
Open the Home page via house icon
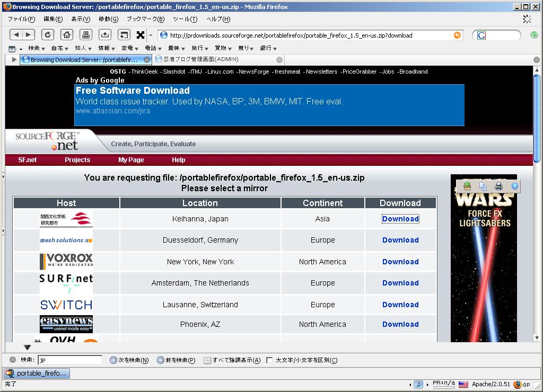tap(67, 34)
